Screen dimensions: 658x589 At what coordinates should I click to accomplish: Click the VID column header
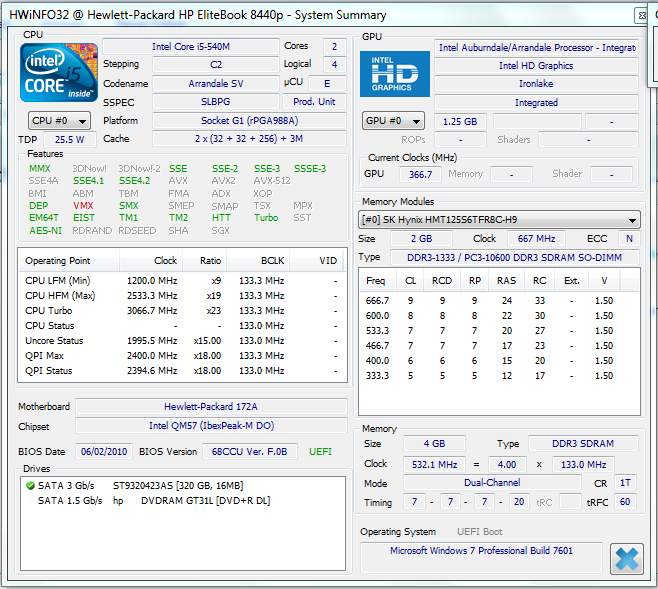point(316,261)
